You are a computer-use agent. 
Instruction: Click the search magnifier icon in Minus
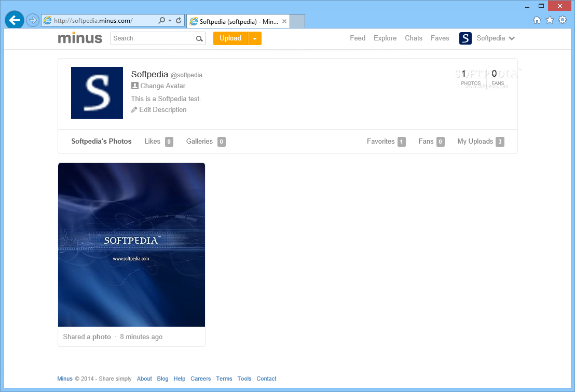(x=199, y=38)
